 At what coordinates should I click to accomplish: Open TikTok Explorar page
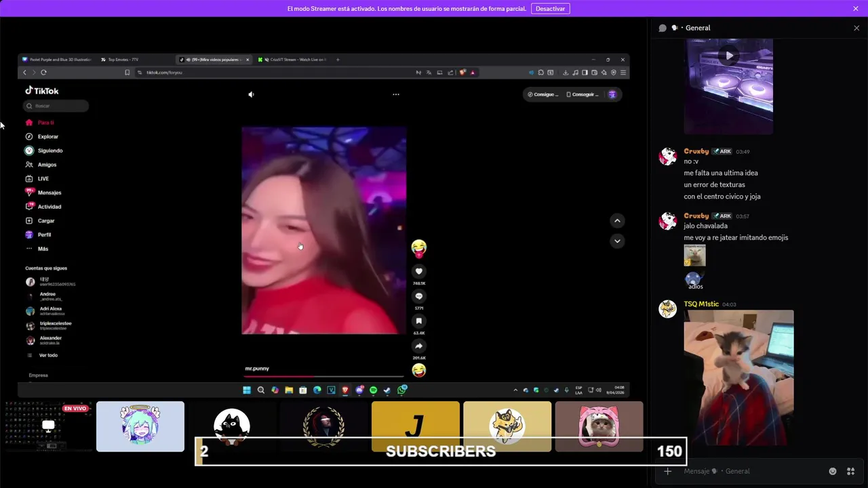coord(41,137)
